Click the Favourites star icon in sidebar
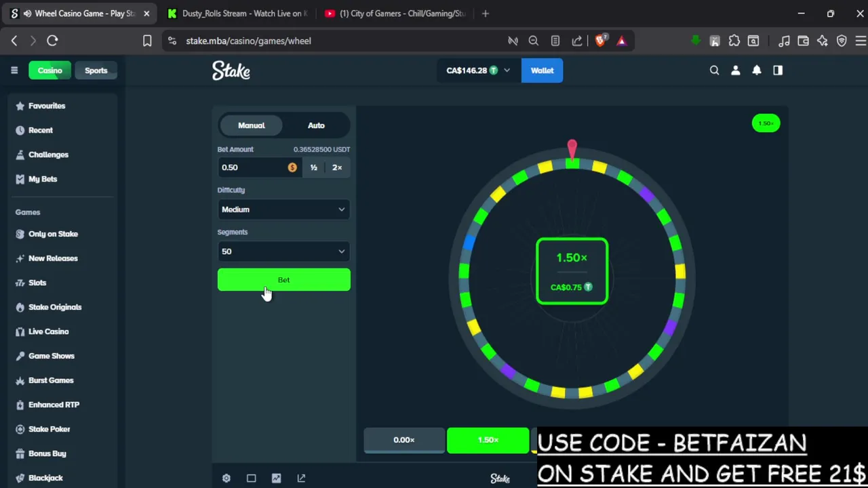The width and height of the screenshot is (868, 488). 20,106
